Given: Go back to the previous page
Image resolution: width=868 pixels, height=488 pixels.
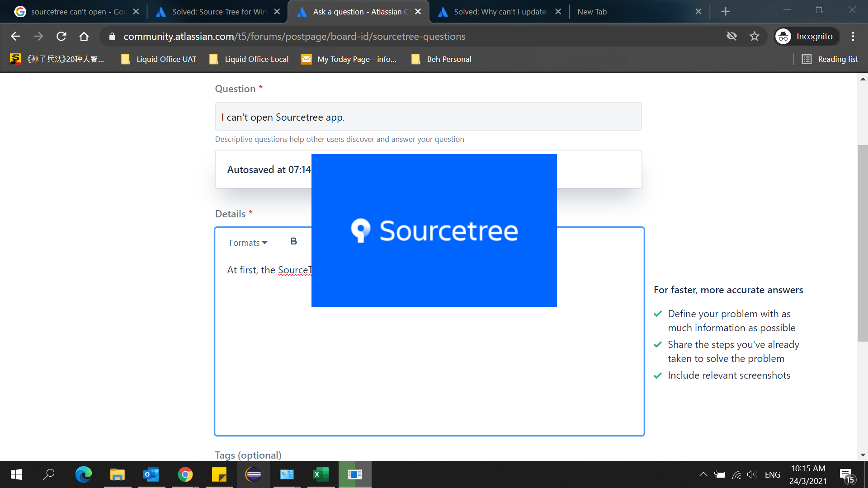Looking at the screenshot, I should click(x=16, y=36).
